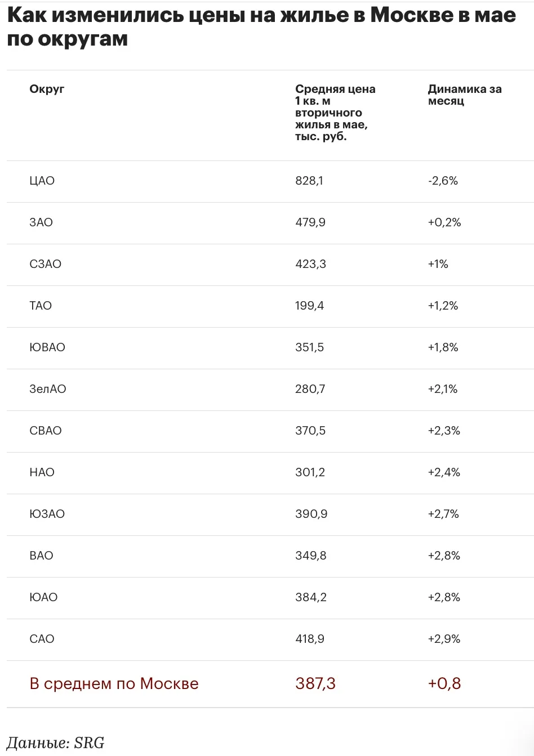This screenshot has height=756, width=534.
Task: Select the ЗАО row label
Action: 41,222
